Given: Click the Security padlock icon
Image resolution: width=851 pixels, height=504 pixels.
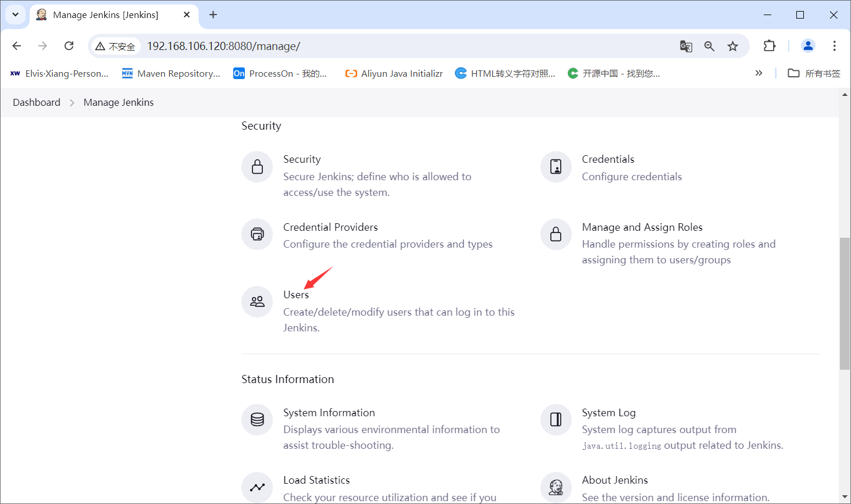Looking at the screenshot, I should click(x=257, y=167).
